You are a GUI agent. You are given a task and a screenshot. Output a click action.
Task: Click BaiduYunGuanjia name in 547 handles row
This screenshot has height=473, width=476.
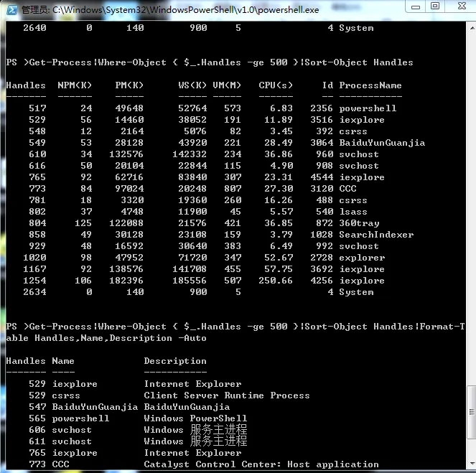(x=95, y=407)
